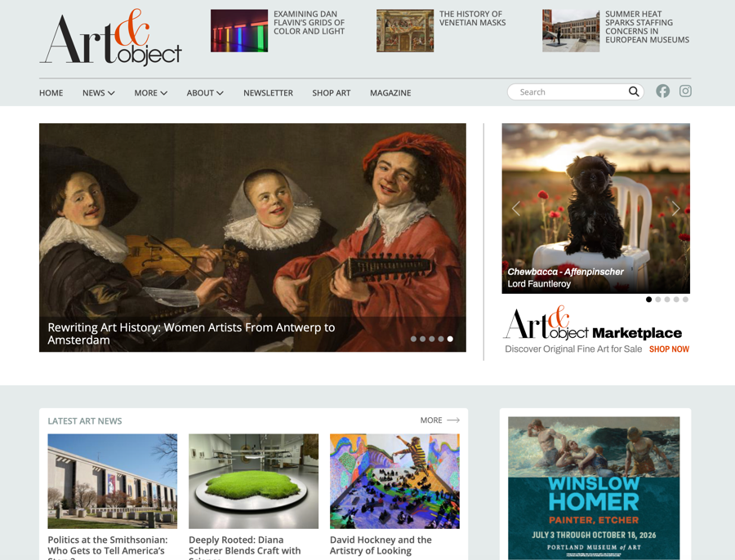
Task: Select the fifth hero slideshow dot
Action: click(450, 339)
